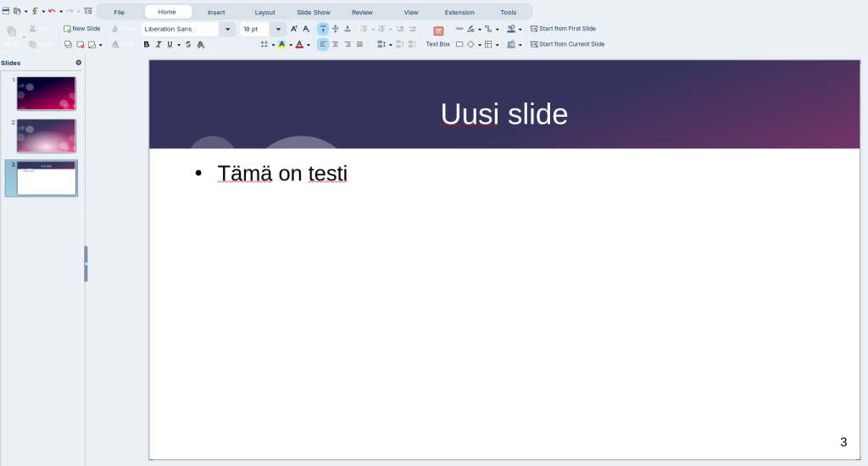Insert a line shape
Image resolution: width=868 pixels, height=466 pixels.
coord(459,29)
